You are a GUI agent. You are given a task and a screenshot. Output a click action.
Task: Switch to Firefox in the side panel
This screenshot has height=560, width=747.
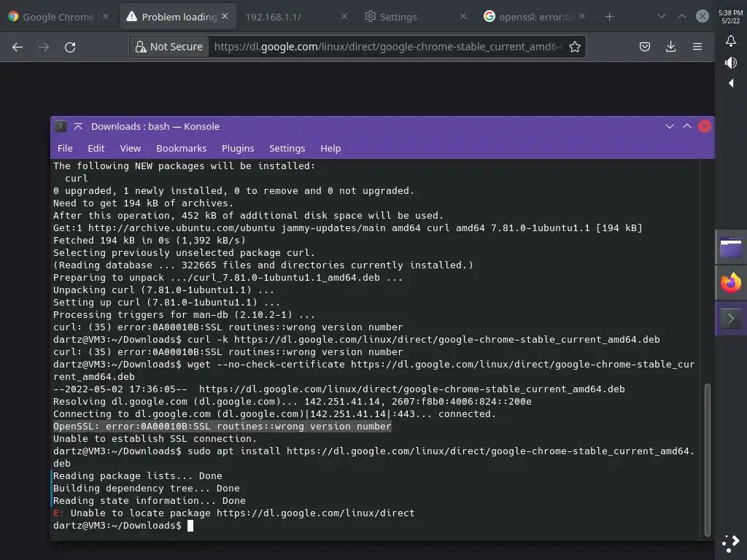[x=731, y=283]
